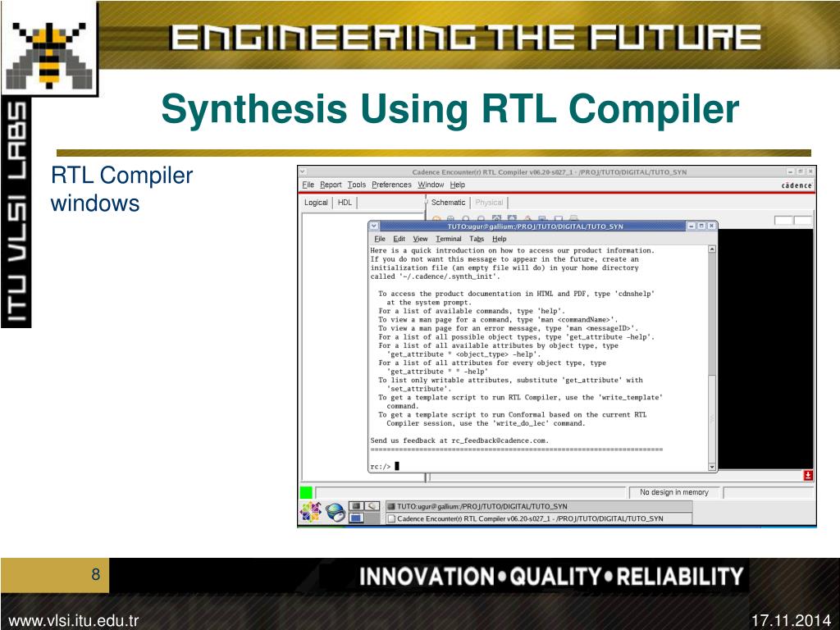The image size is (840, 630).
Task: Open the terminal window's Help menu
Action: pos(500,239)
